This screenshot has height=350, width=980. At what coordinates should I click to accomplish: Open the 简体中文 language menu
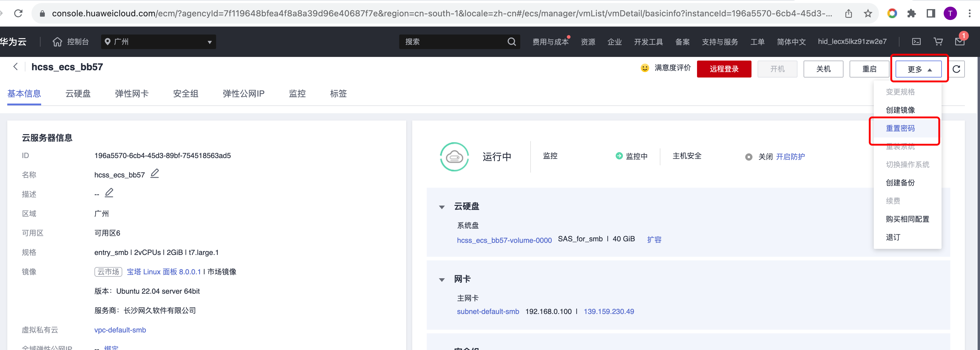click(791, 41)
